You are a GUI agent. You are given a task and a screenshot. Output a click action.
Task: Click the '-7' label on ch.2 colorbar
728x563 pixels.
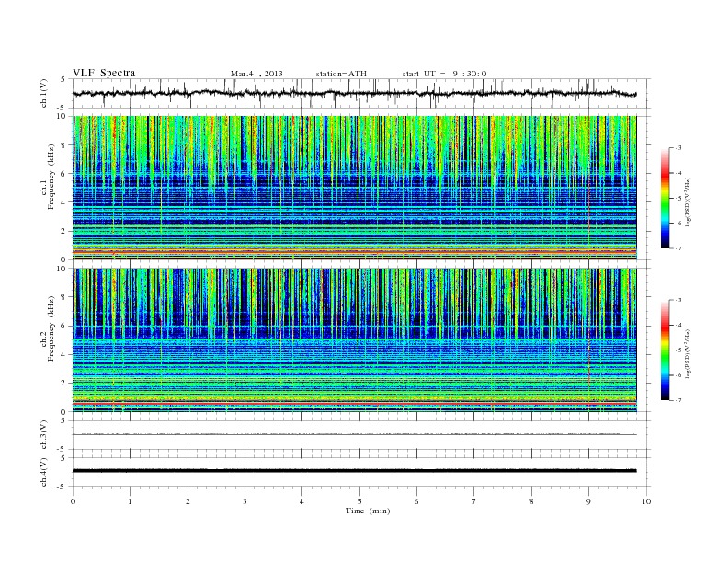[x=677, y=400]
